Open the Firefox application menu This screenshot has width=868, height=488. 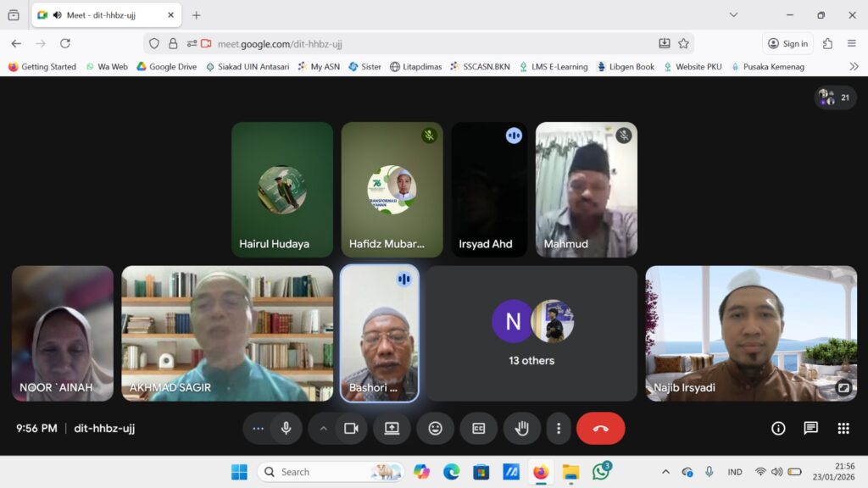pos(852,44)
